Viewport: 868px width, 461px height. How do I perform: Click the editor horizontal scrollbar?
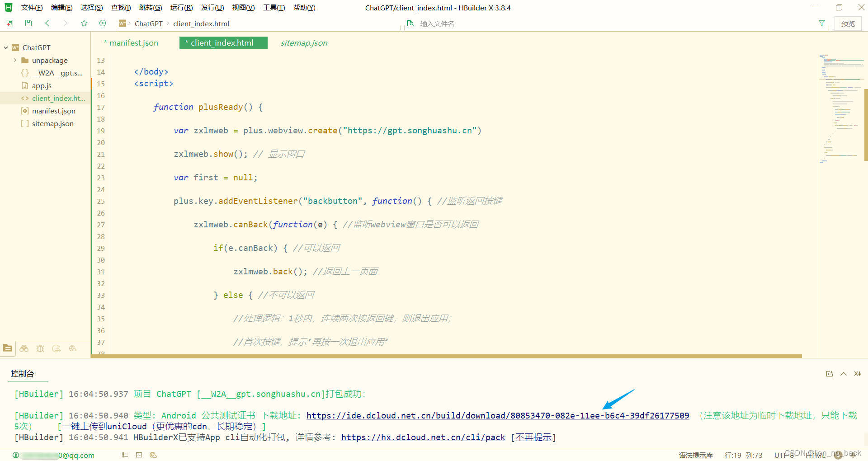point(447,356)
